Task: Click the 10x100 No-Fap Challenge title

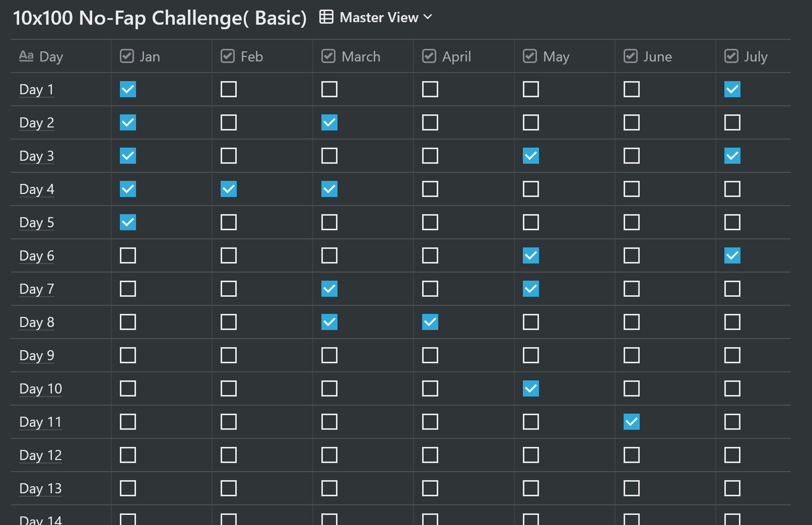Action: pyautogui.click(x=159, y=18)
